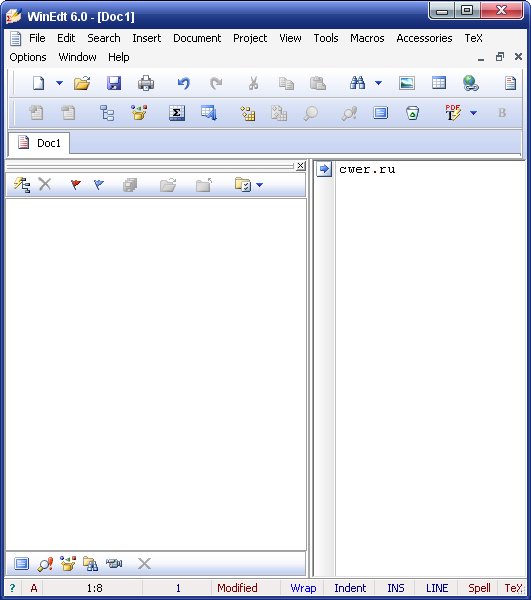Click in the editor after the cwer.ru text
The height and width of the screenshot is (600, 531).
tap(398, 169)
